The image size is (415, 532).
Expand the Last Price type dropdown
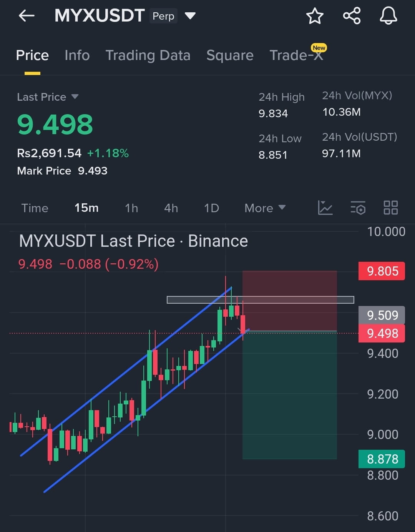tap(75, 96)
